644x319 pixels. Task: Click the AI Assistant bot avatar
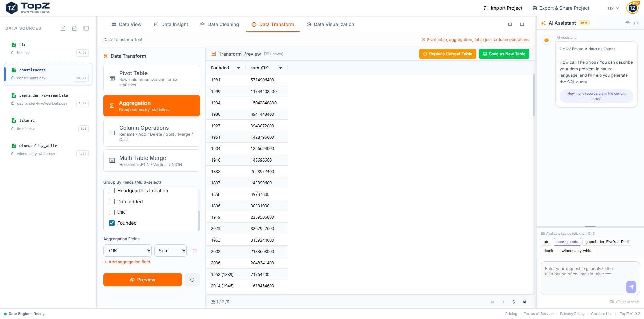[547, 40]
